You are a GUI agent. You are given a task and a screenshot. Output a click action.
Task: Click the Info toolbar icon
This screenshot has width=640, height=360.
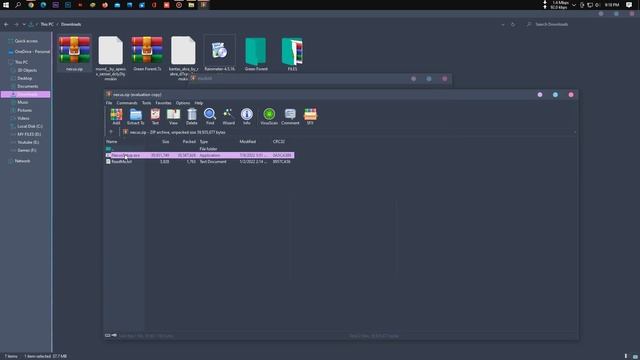pyautogui.click(x=247, y=117)
